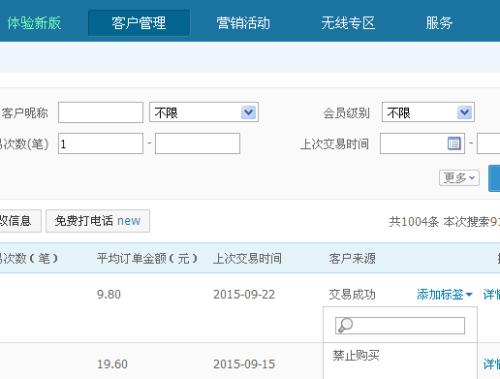Click the 免费打电话 new button
Viewport: 500px width, 379px height.
[x=98, y=221]
